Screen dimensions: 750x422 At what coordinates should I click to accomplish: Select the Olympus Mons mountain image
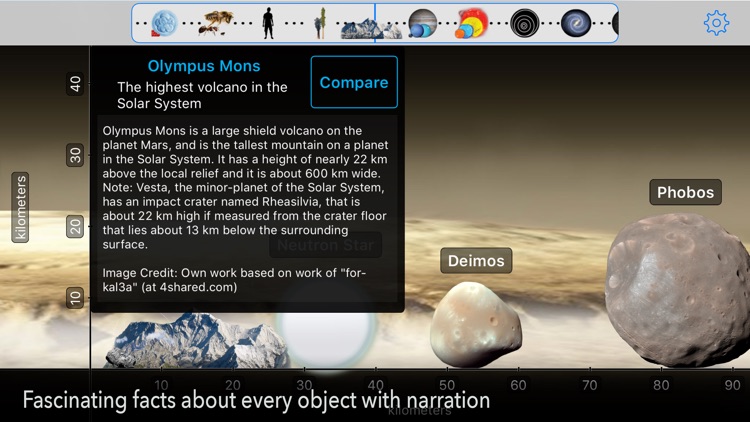pos(196,340)
